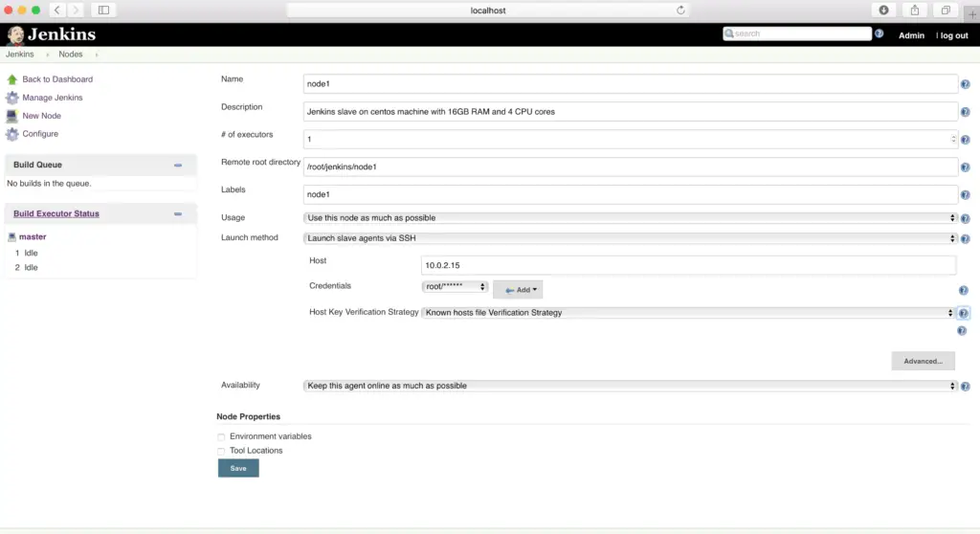Save the node configuration
The width and height of the screenshot is (980, 534).
[238, 468]
